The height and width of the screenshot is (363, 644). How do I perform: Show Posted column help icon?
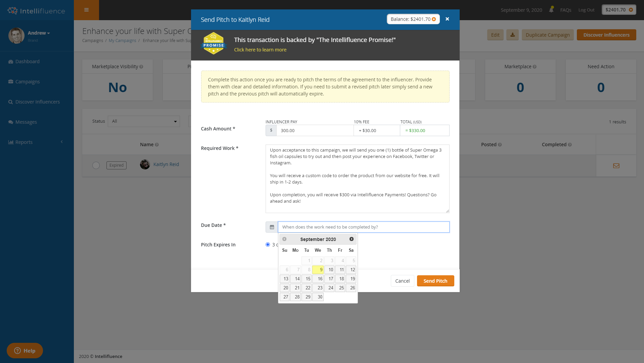[x=500, y=145]
